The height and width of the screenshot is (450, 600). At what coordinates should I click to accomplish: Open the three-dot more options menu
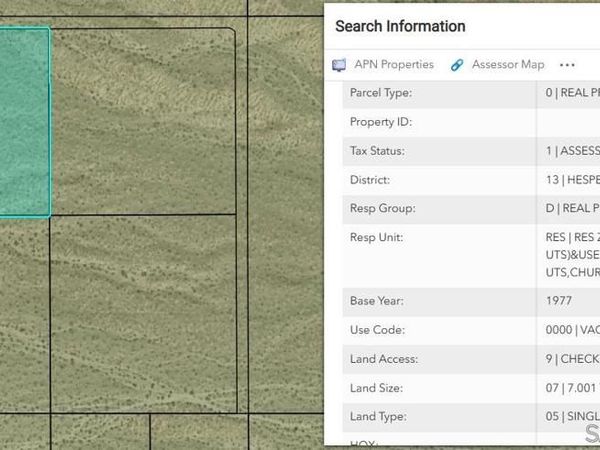567,65
